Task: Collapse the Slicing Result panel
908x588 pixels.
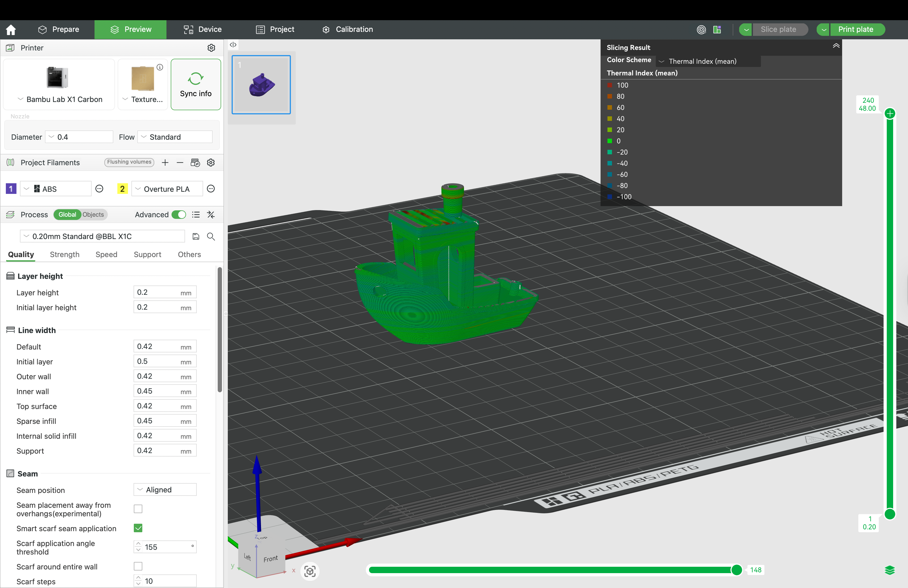Action: (x=836, y=46)
